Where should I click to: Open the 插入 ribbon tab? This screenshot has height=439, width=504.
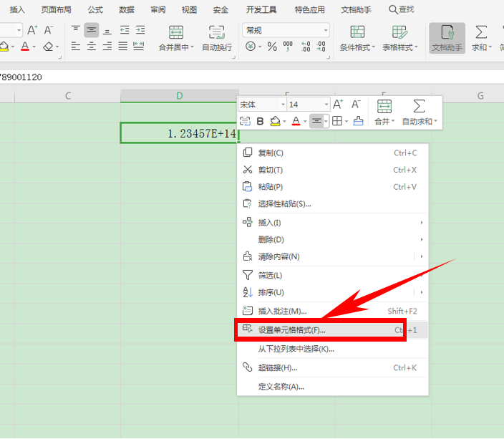tap(17, 10)
